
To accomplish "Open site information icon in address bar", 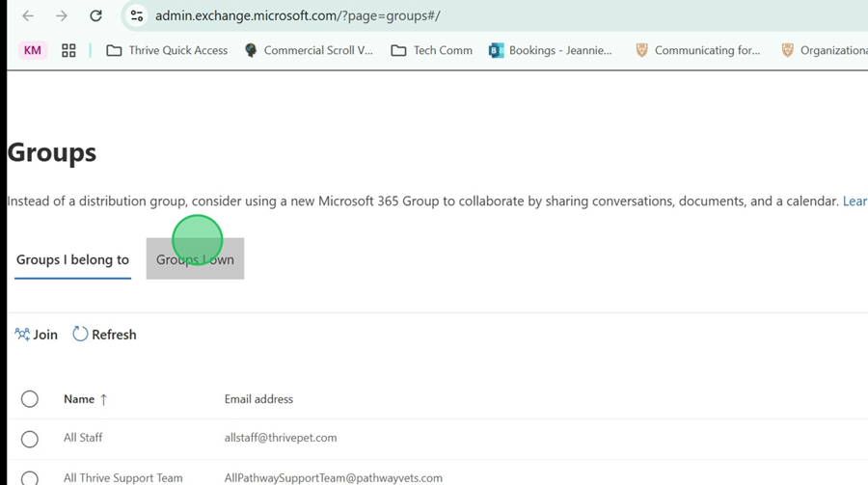I will [137, 15].
